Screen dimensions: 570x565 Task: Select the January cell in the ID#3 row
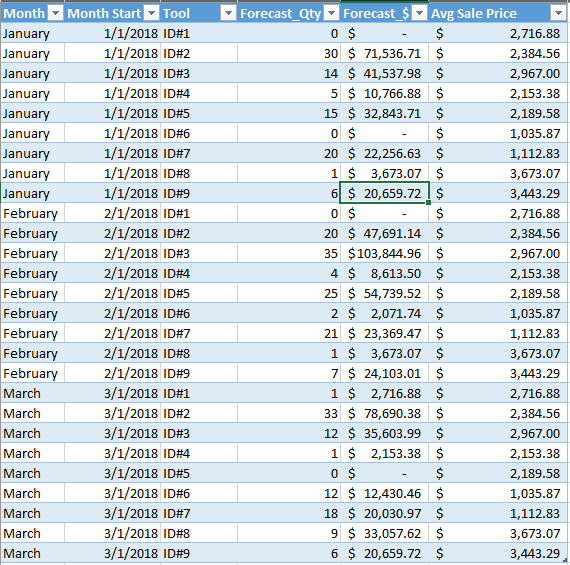[x=32, y=73]
